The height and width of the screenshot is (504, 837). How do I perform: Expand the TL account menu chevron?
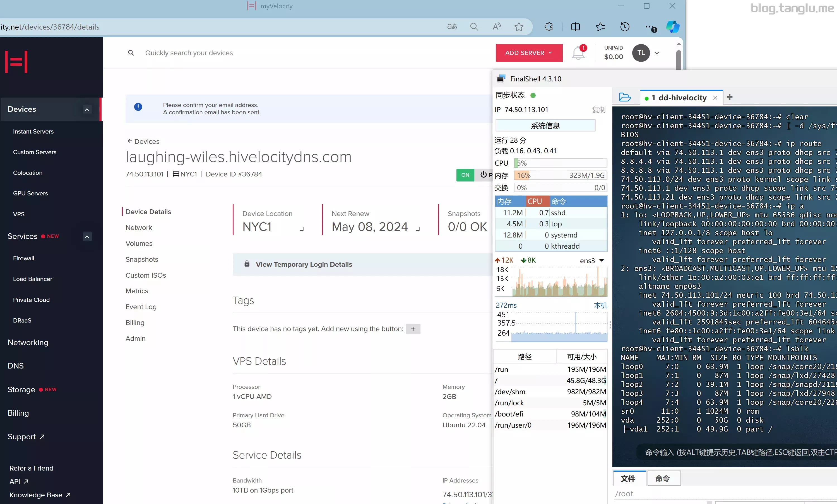click(x=656, y=53)
